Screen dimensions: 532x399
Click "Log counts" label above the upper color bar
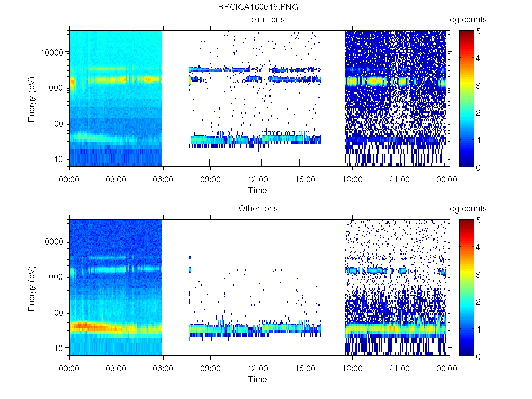pos(466,20)
